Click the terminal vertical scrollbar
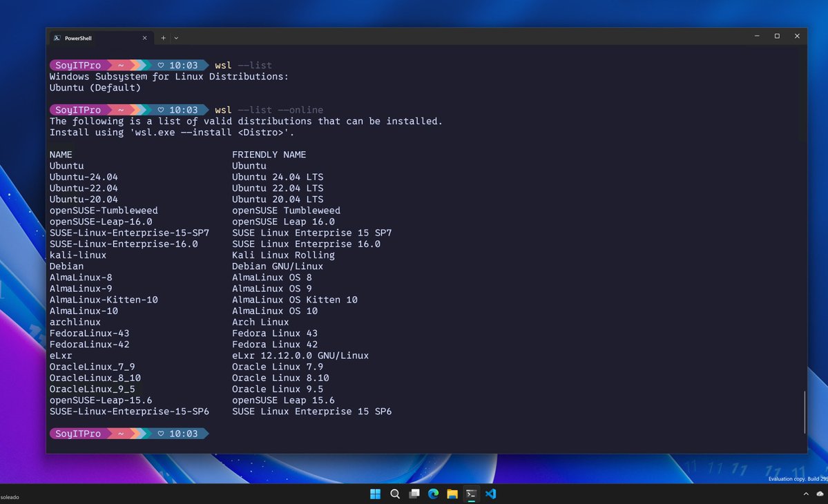The height and width of the screenshot is (504, 828). [x=805, y=412]
